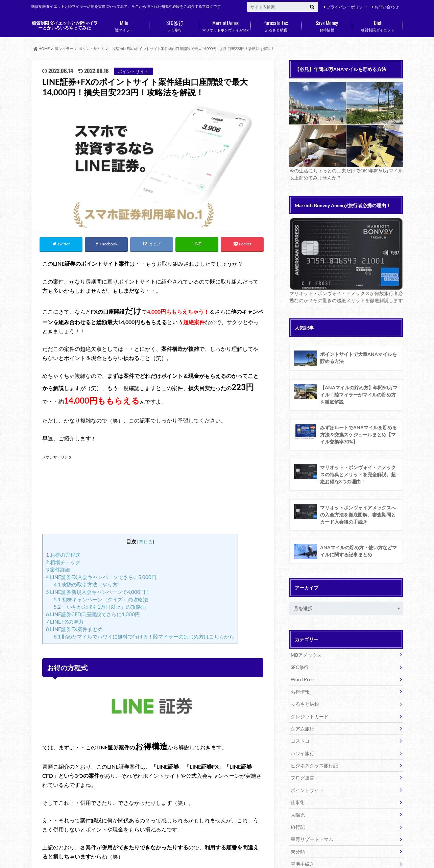Jump to 8 LINE証券FX案件まとめ section
This screenshot has width=434, height=868.
pyautogui.click(x=74, y=629)
